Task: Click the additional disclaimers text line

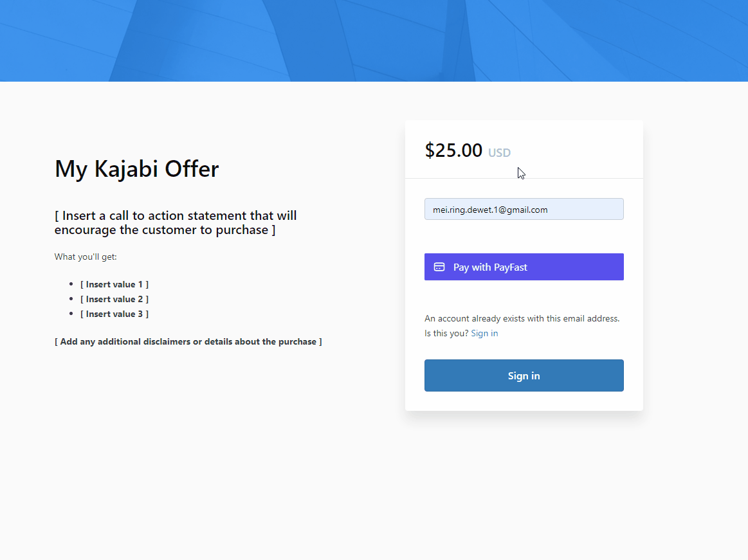Action: [188, 341]
